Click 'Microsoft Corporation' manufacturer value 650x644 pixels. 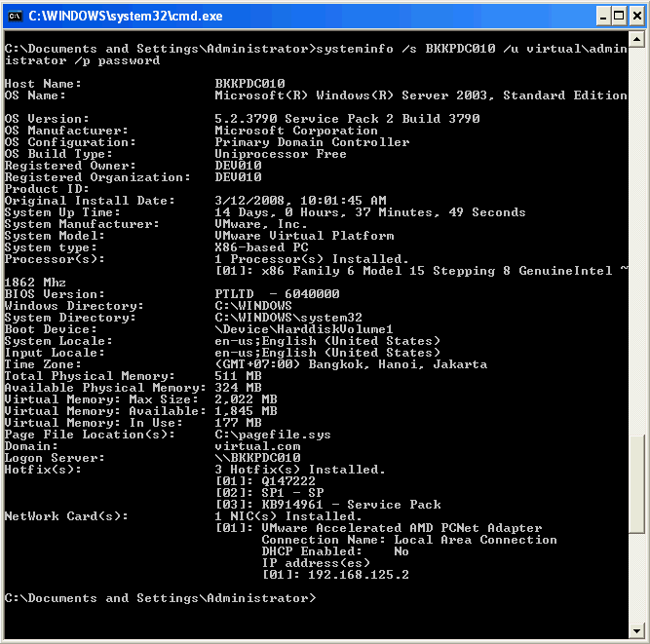tap(296, 131)
